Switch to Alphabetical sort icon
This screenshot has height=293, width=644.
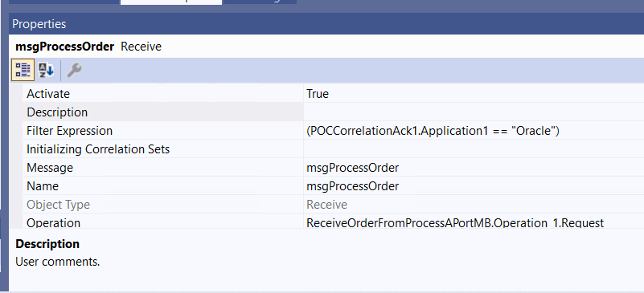point(46,70)
